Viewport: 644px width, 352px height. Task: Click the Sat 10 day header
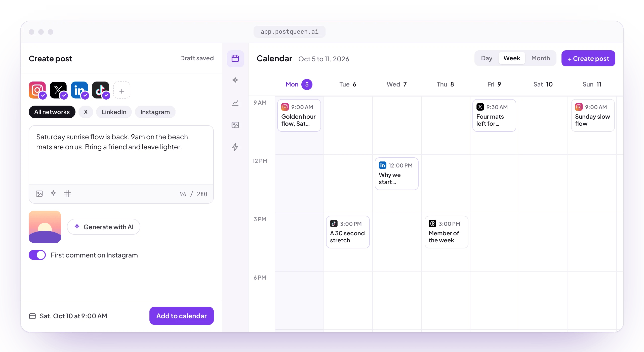coord(543,84)
